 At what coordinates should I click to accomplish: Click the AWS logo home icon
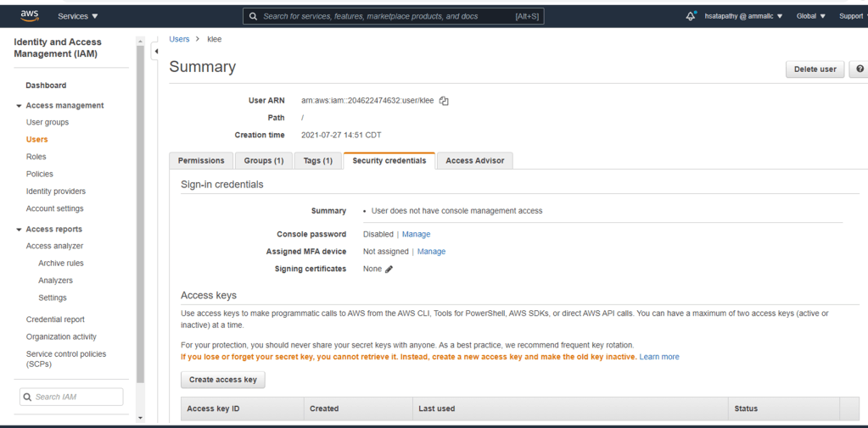coord(30,16)
